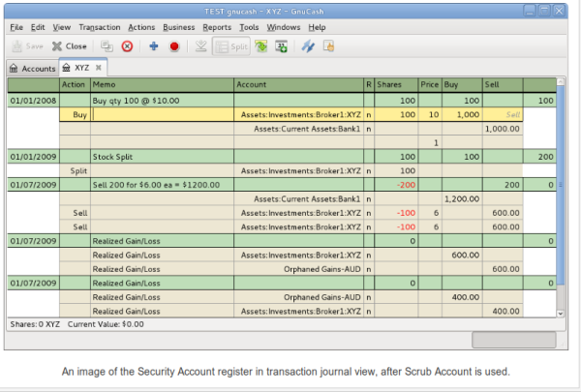Open the File menu
The height and width of the screenshot is (392, 581).
tap(16, 27)
